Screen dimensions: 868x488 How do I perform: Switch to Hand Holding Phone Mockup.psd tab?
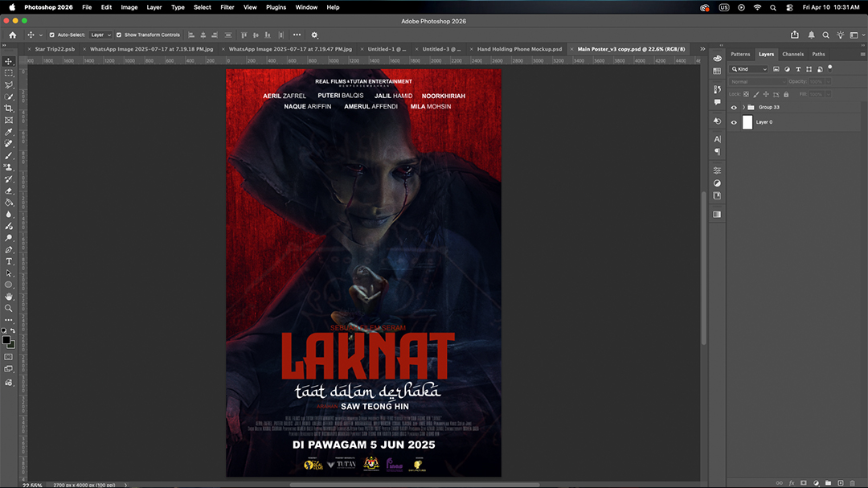pyautogui.click(x=519, y=49)
